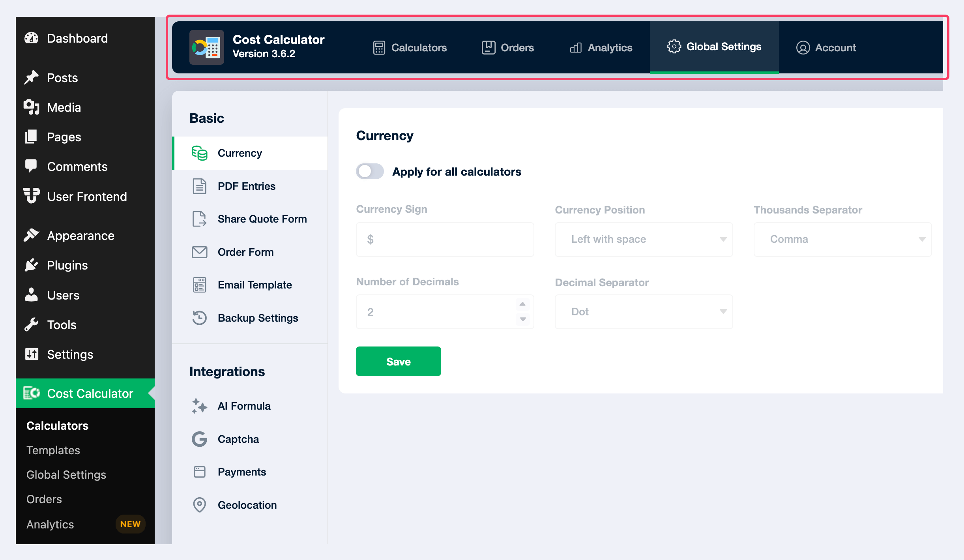Open the Decimal Separator dropdown

(x=644, y=312)
